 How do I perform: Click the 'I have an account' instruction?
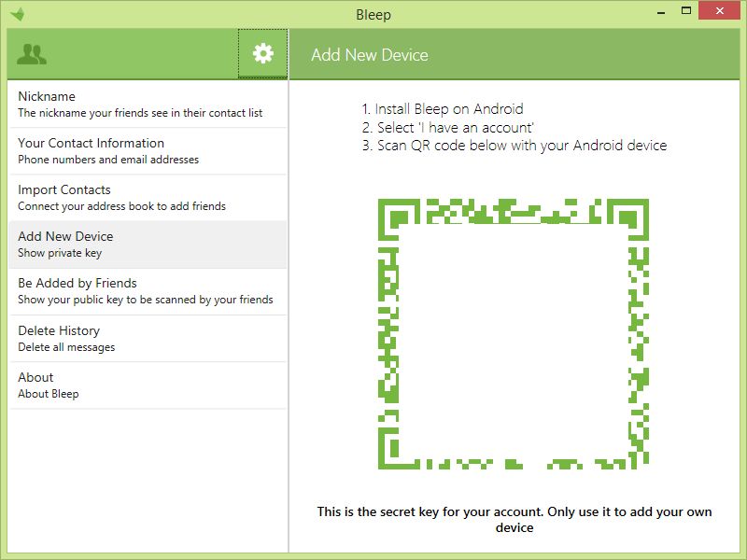[x=448, y=128]
